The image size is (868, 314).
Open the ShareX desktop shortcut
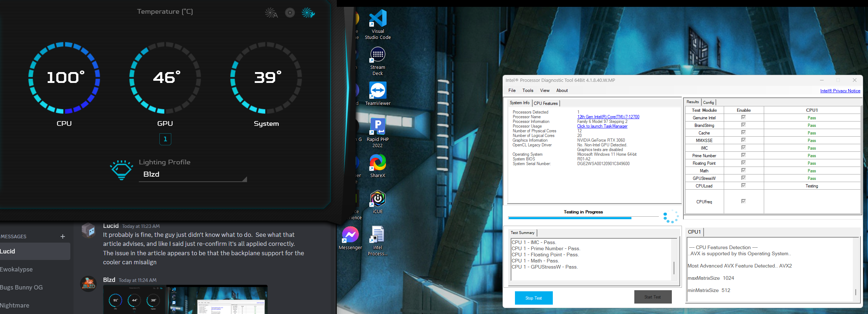[378, 163]
